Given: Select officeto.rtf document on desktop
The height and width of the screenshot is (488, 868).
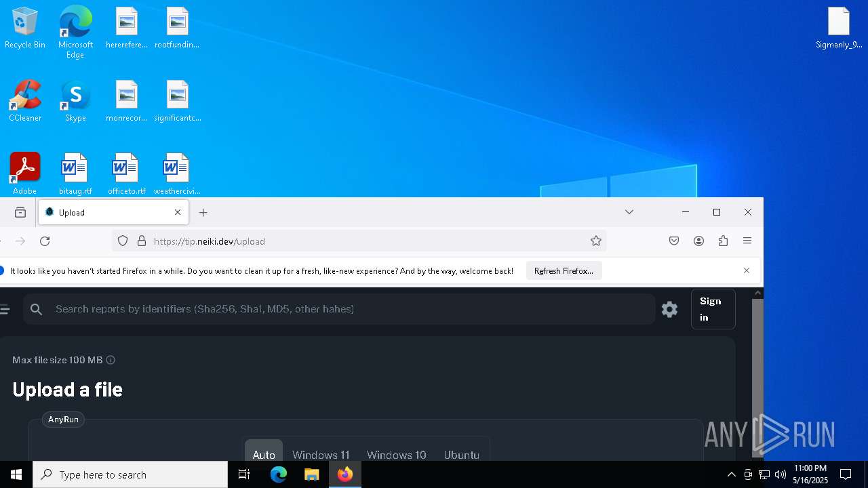Looking at the screenshot, I should tap(127, 174).
